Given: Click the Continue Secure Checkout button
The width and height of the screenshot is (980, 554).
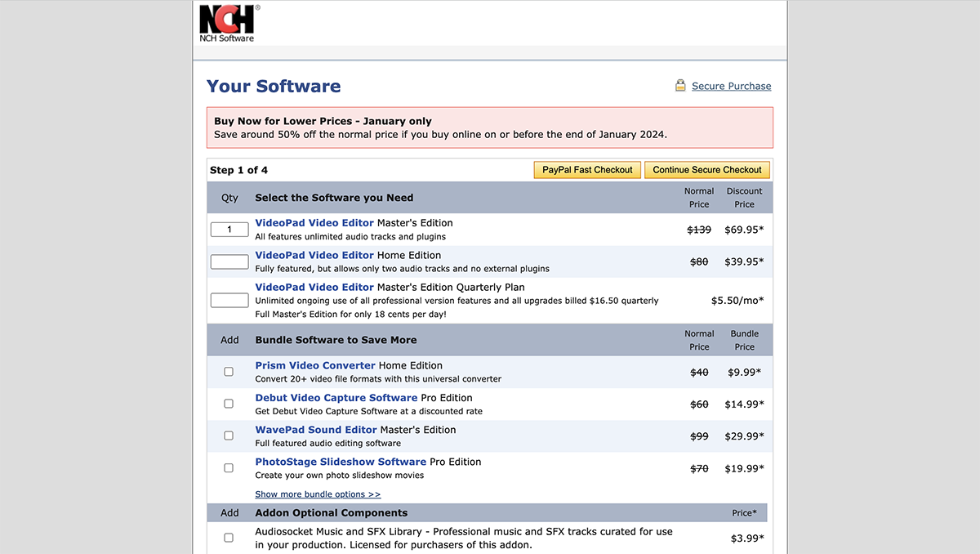Looking at the screenshot, I should click(707, 169).
